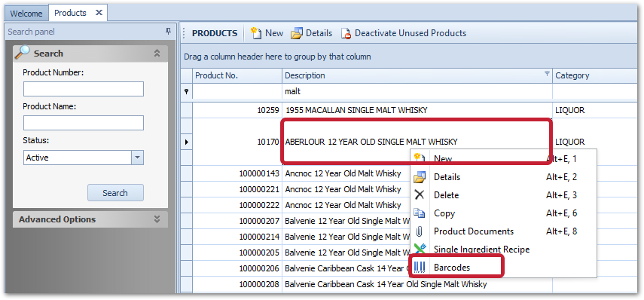
Task: Click the New icon in context menu
Action: coord(419,158)
